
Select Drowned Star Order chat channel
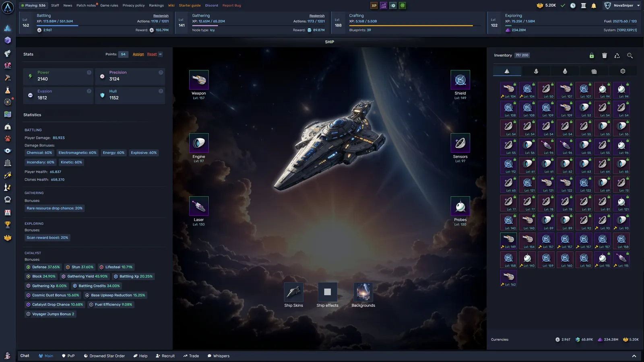pos(104,356)
